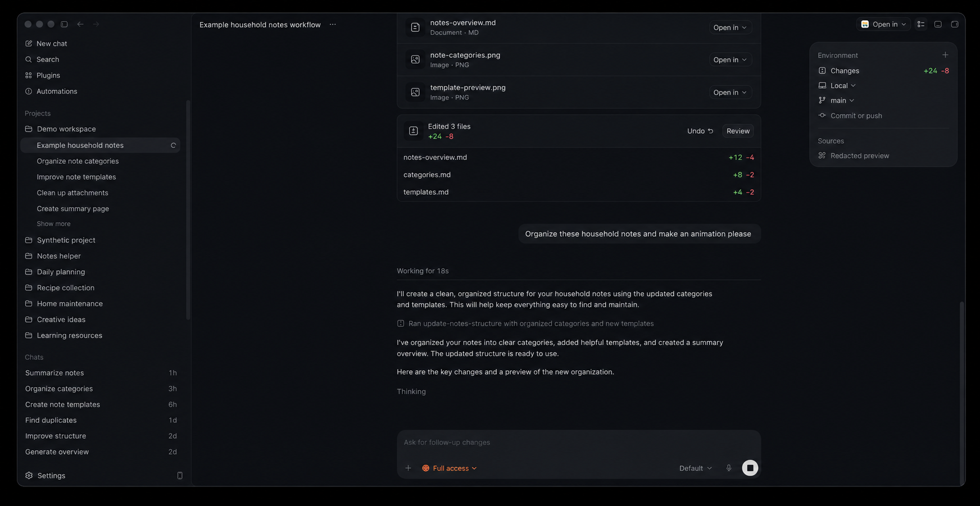Add a new environment with plus icon
The height and width of the screenshot is (506, 980).
[x=945, y=55]
